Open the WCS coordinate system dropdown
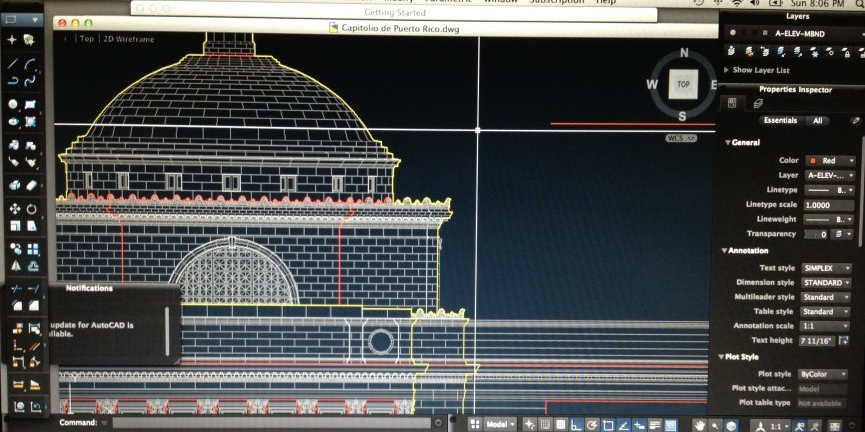Image resolution: width=865 pixels, height=432 pixels. pos(681,138)
